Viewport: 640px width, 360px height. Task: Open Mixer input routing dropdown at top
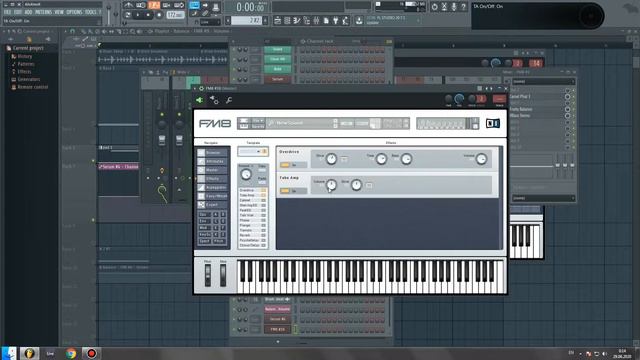pos(543,82)
